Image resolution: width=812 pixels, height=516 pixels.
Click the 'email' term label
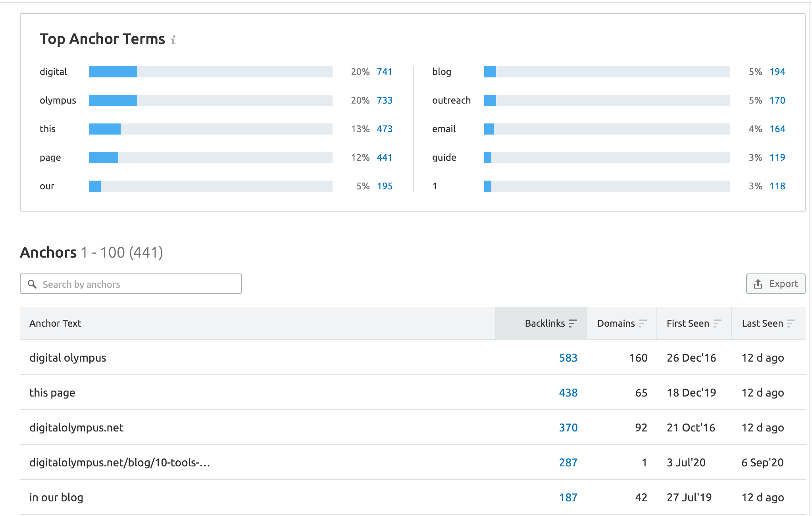[444, 129]
